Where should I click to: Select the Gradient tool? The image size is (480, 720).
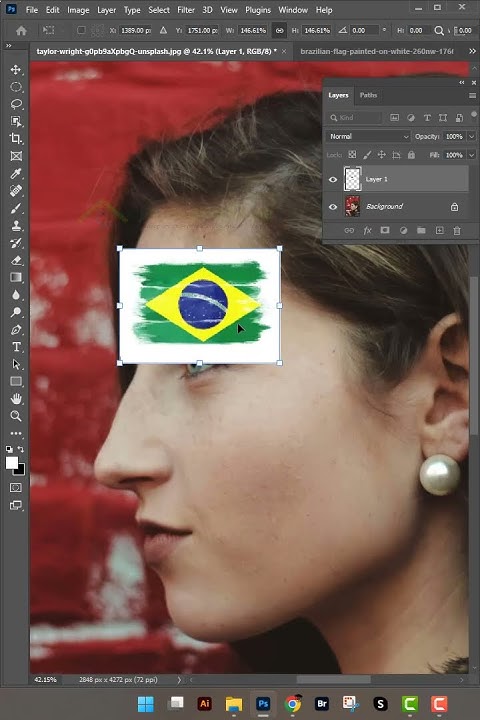(x=16, y=277)
